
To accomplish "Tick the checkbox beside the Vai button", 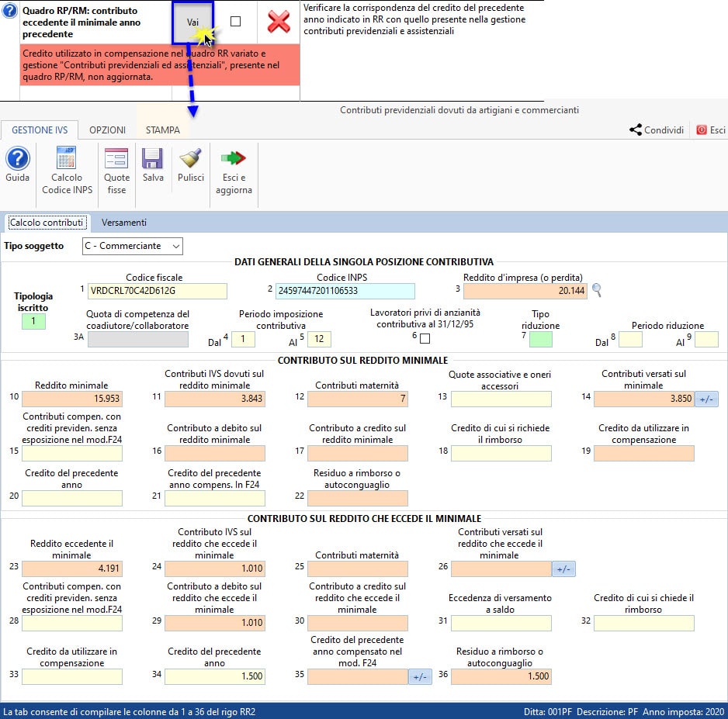I will [236, 22].
